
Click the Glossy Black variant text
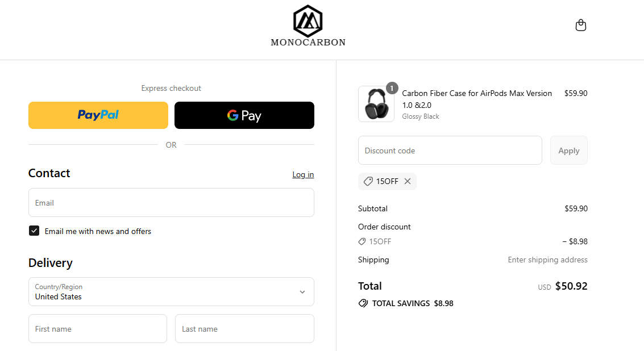coord(421,116)
